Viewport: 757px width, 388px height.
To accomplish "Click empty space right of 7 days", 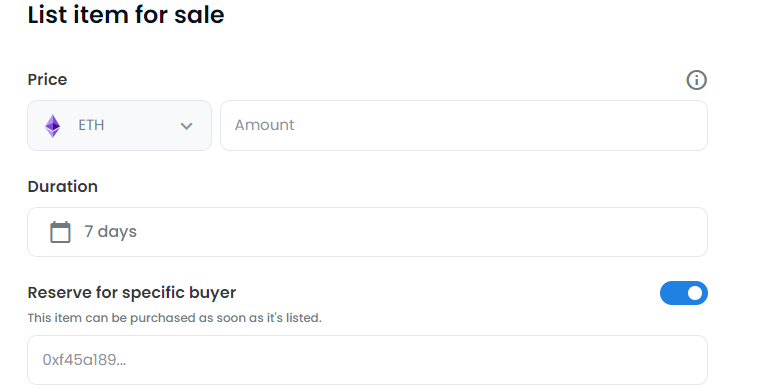I will (x=420, y=232).
